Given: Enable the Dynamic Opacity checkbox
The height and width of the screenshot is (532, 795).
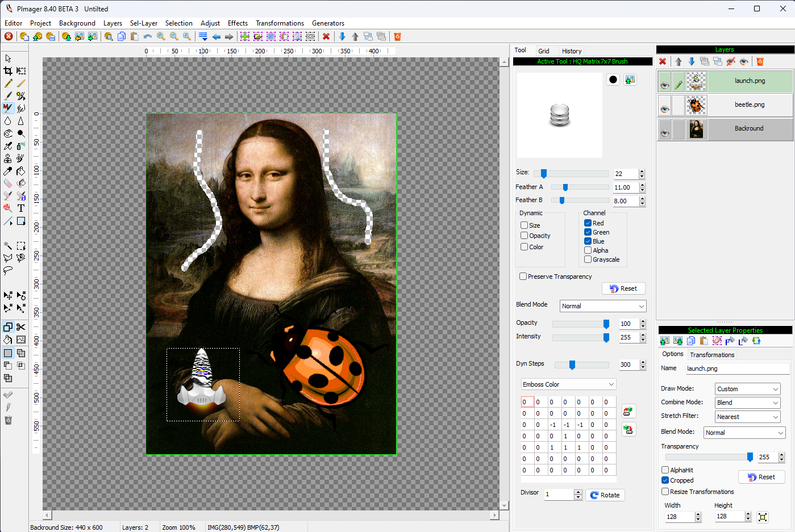Looking at the screenshot, I should tap(525, 236).
